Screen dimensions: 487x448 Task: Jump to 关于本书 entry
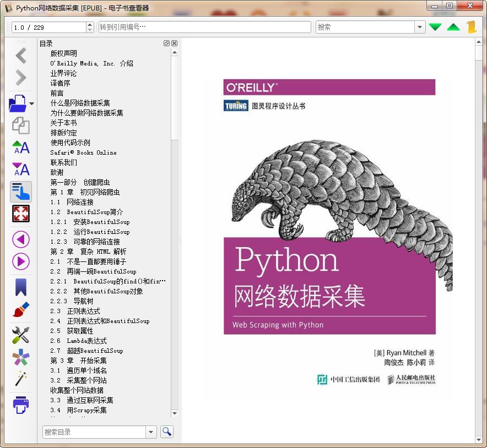click(63, 123)
